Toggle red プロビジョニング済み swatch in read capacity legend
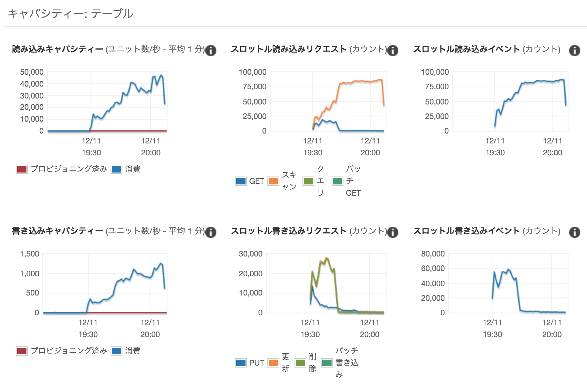Viewport: 587px width, 392px height. coord(22,169)
